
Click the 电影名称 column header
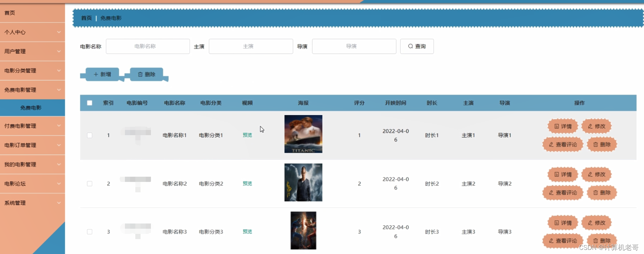coord(175,103)
